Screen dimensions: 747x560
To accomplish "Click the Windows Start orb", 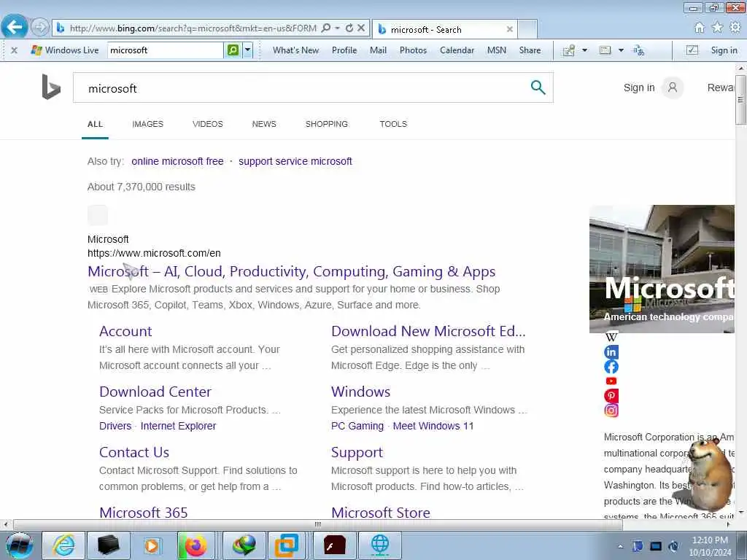I will (20, 545).
